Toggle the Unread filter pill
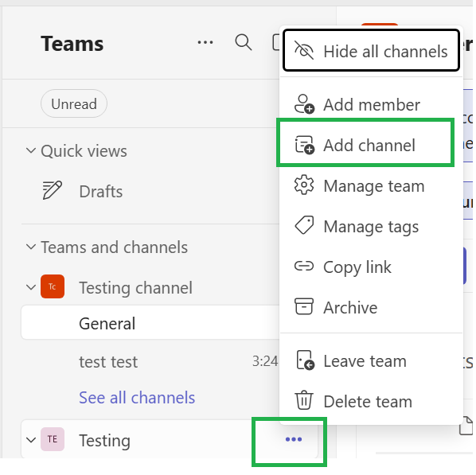Image resolution: width=476 pixels, height=475 pixels. point(74,103)
